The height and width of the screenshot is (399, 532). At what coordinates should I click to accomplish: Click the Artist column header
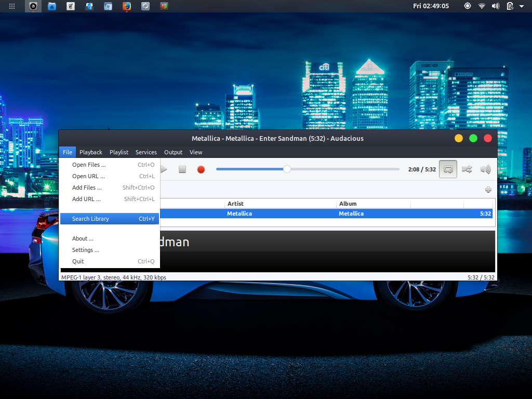click(280, 204)
